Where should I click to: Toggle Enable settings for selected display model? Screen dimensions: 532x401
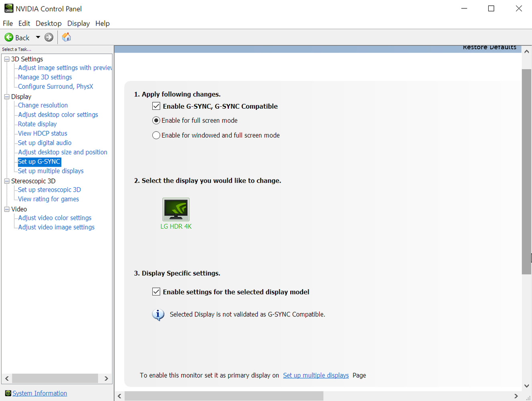156,292
